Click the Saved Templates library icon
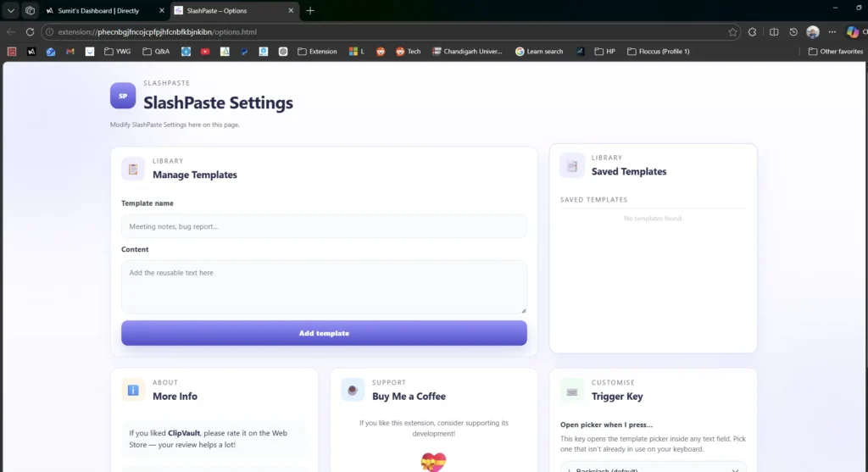Screen dimensions: 868x472 pos(572,165)
